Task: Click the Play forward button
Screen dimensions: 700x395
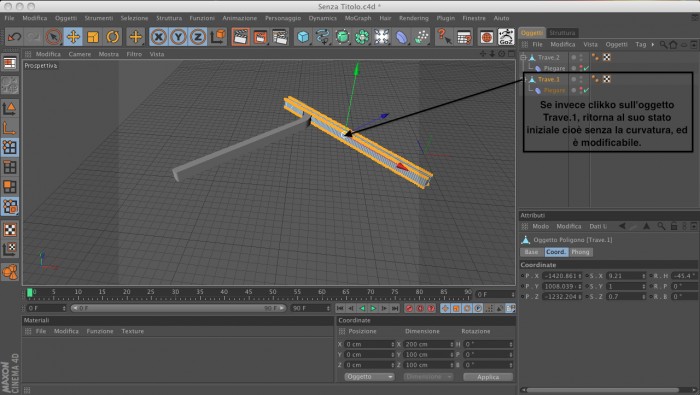Action: click(373, 308)
